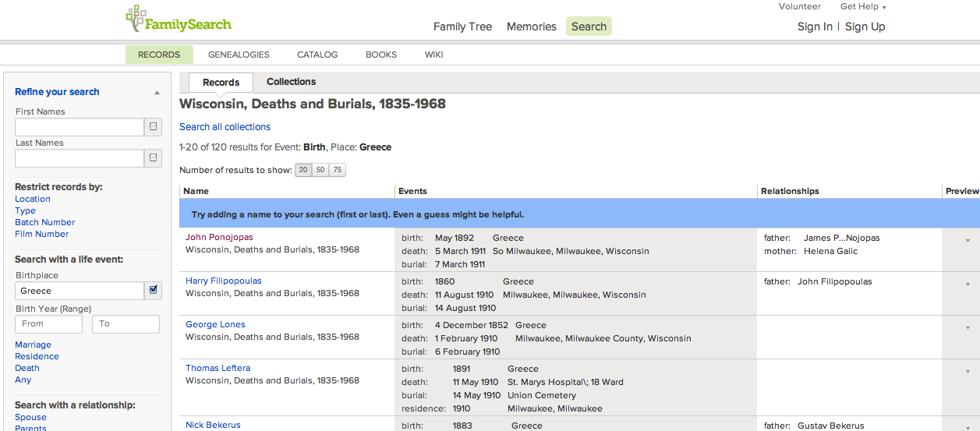The width and height of the screenshot is (980, 431).
Task: Restrict records by Film Number
Action: [x=41, y=234]
